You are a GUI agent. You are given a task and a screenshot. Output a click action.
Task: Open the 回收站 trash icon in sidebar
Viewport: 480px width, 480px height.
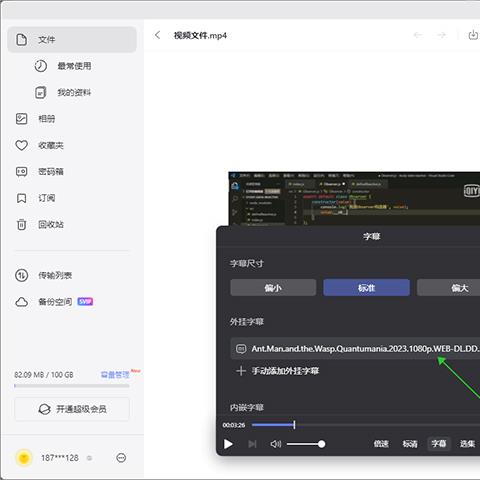click(22, 224)
